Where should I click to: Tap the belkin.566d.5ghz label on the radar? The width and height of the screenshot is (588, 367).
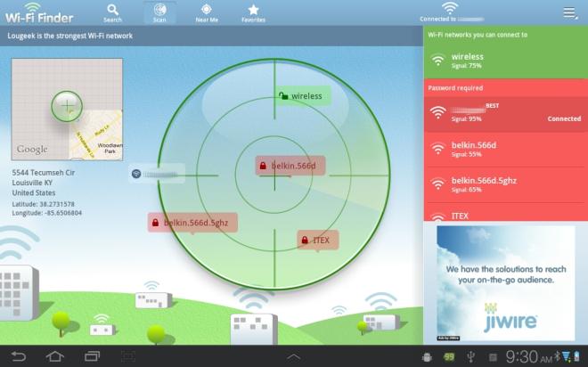192,223
